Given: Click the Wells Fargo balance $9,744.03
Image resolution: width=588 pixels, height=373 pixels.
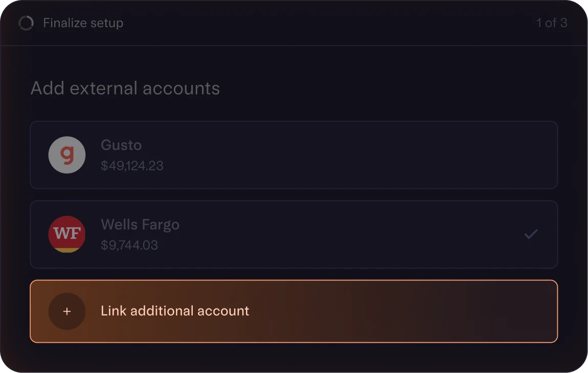Looking at the screenshot, I should coord(129,245).
